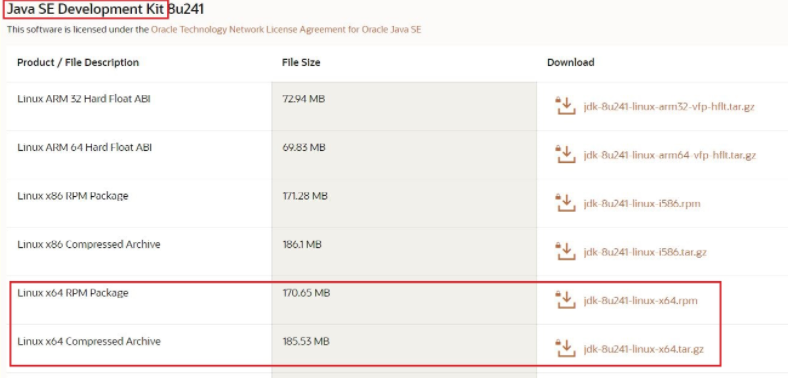Download jdk-8u241-linux-arm64-vfp-hflt.tar.gz file link
The height and width of the screenshot is (378, 788).
669,155
